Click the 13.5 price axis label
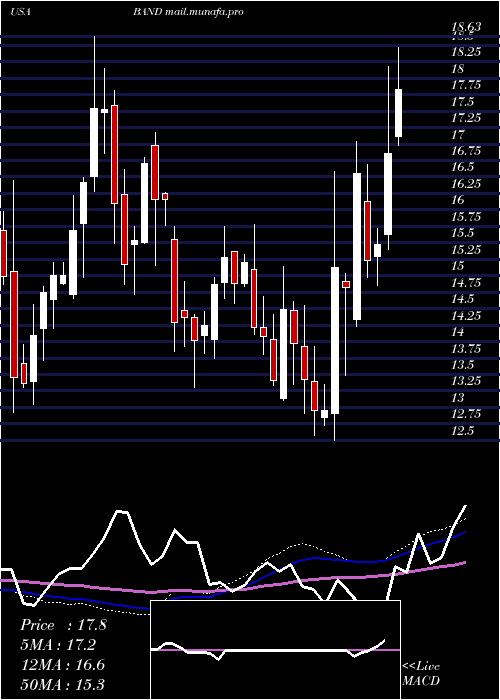This screenshot has width=500, height=700. 462,364
